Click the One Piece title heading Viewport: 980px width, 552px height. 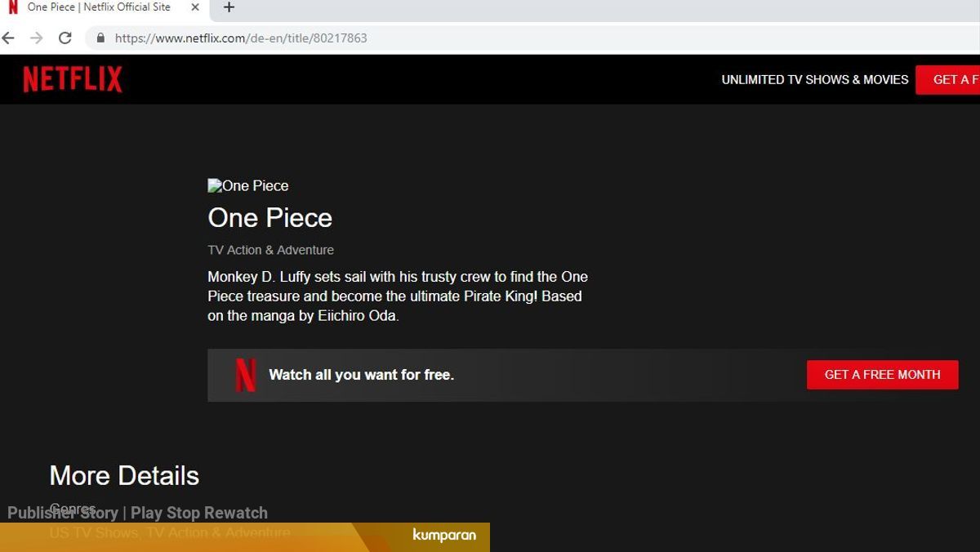coord(269,217)
